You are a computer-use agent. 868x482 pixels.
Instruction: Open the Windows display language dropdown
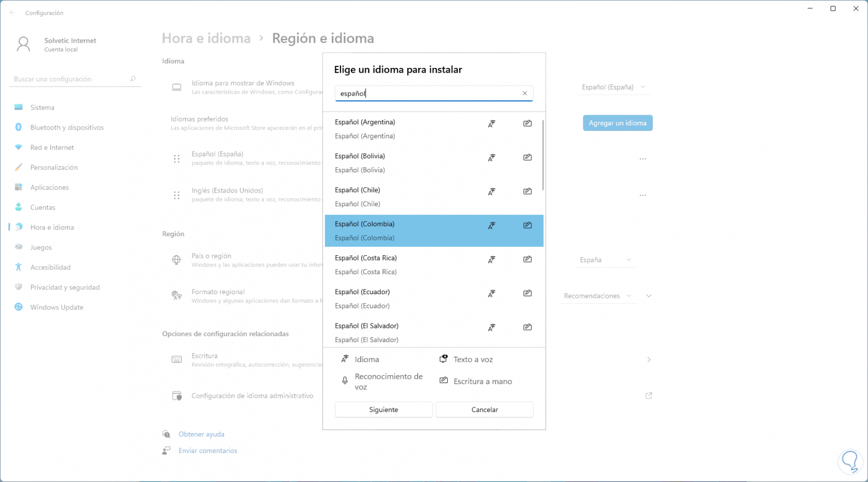[613, 87]
